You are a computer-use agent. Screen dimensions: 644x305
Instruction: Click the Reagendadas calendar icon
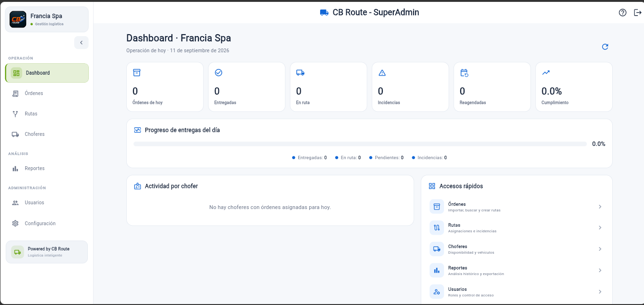coord(464,73)
